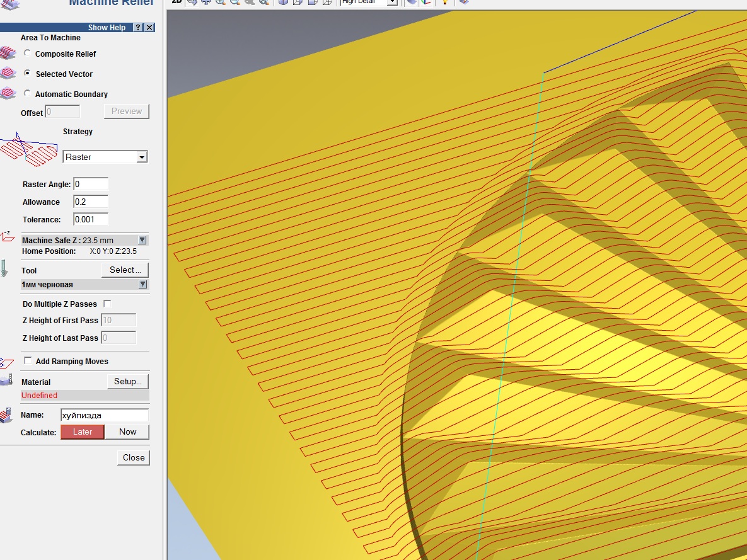
Task: Open tool selection with Select... button
Action: 125,270
